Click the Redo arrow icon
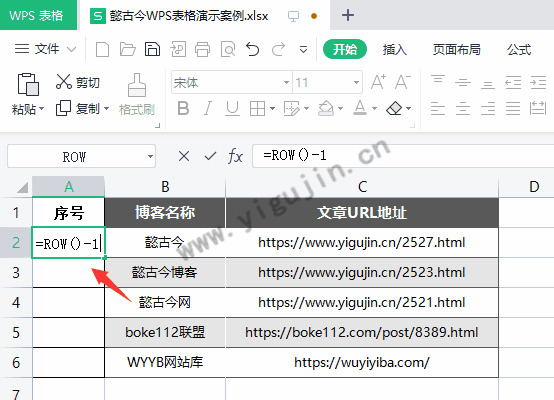The height and width of the screenshot is (400, 554). point(278,49)
